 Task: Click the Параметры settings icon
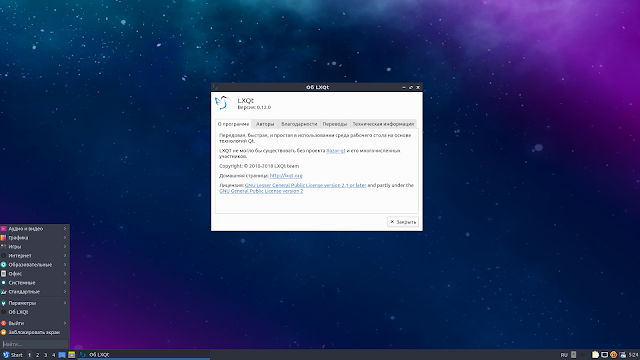click(4, 303)
